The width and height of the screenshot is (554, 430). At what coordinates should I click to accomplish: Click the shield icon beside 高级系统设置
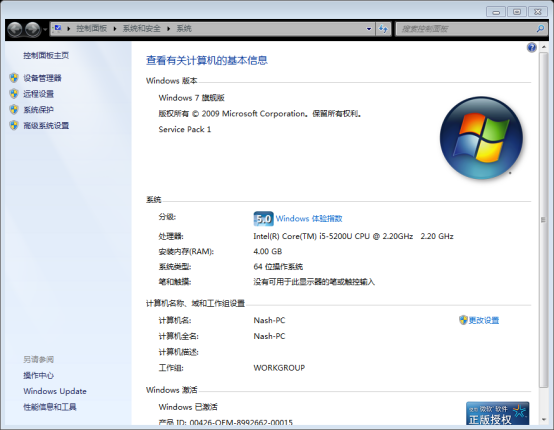(14, 125)
